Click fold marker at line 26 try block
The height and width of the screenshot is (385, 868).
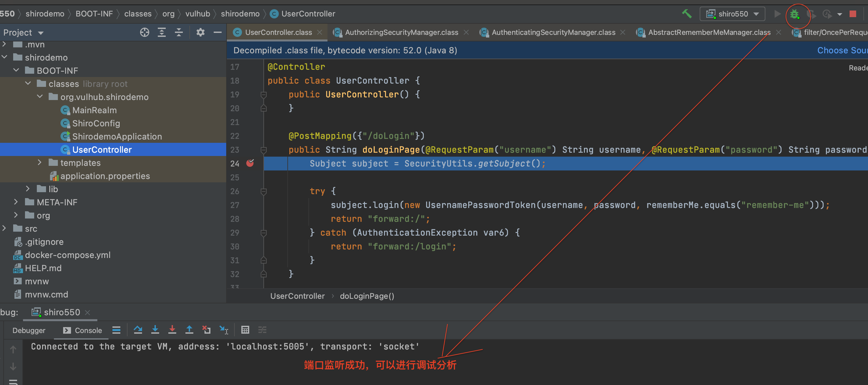click(264, 191)
